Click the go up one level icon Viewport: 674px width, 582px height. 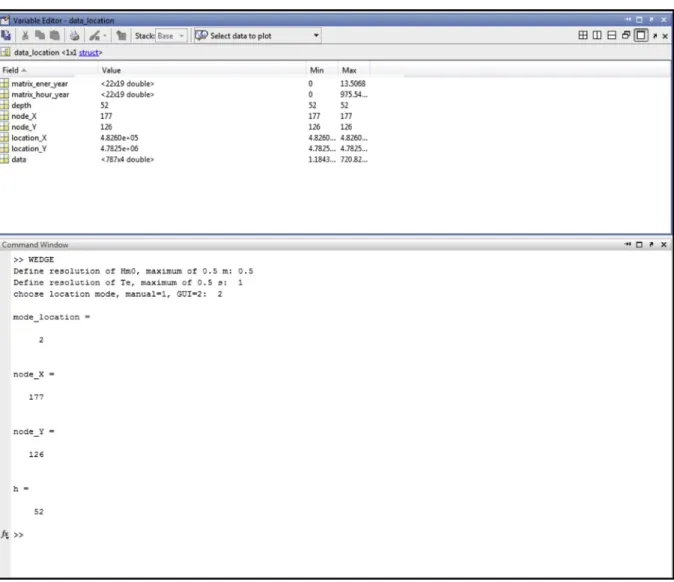(121, 36)
